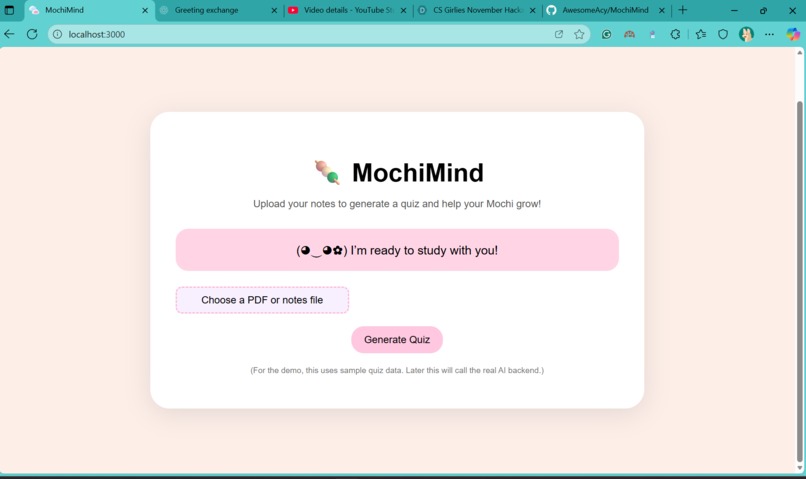Add this page to favorites with the star

point(579,34)
